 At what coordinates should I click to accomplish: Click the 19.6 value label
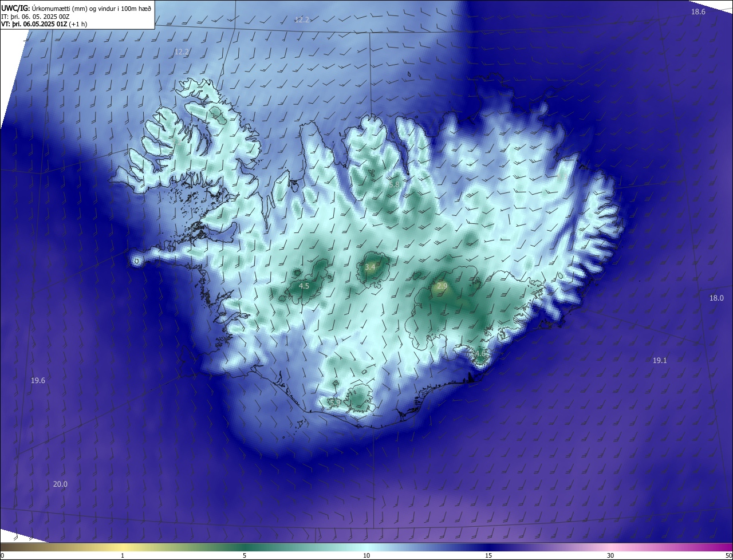coord(38,380)
